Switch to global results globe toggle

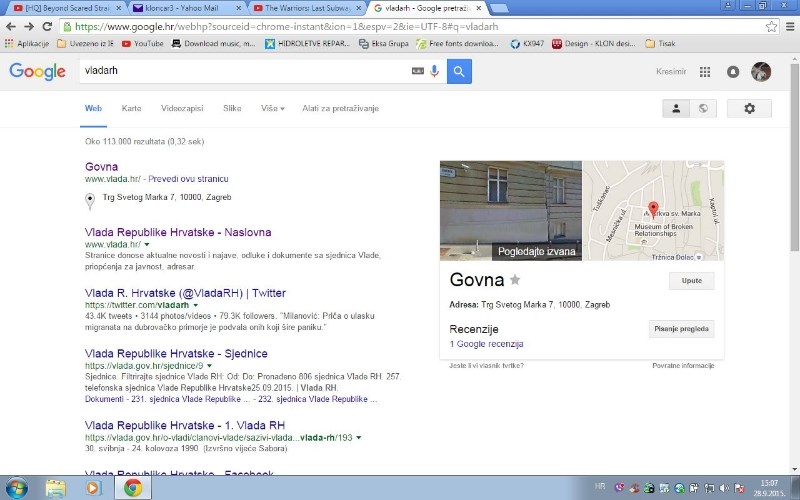(x=703, y=108)
